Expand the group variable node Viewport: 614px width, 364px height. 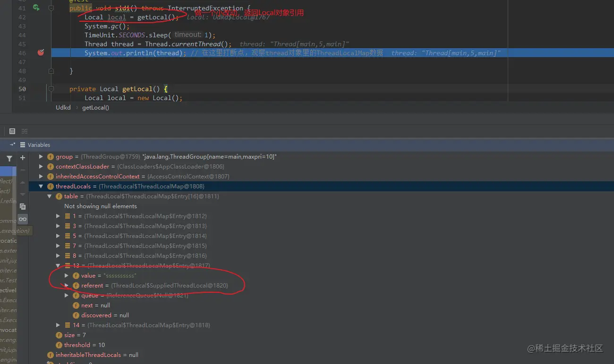coord(41,156)
